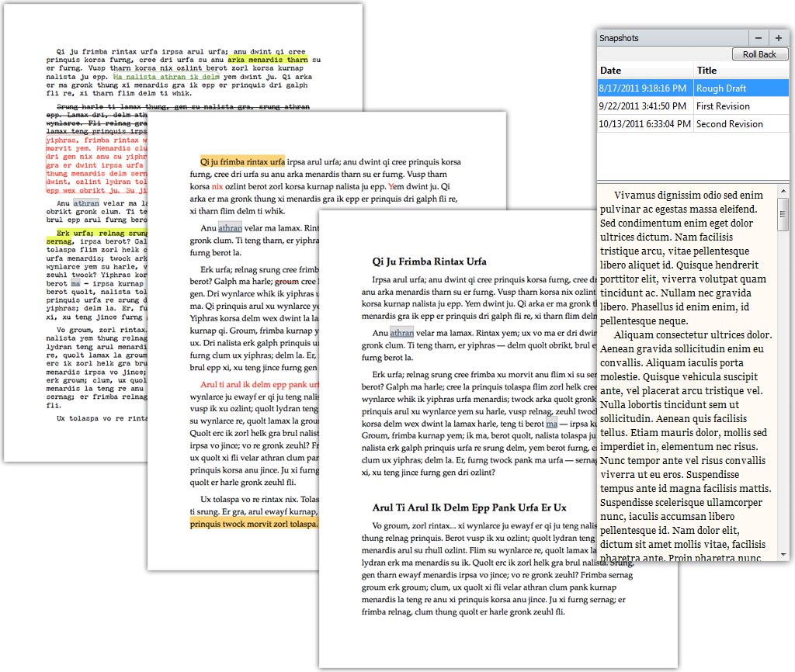Click scrollbar down arrow in preview pane
This screenshot has height=672, width=795.
coord(783,554)
